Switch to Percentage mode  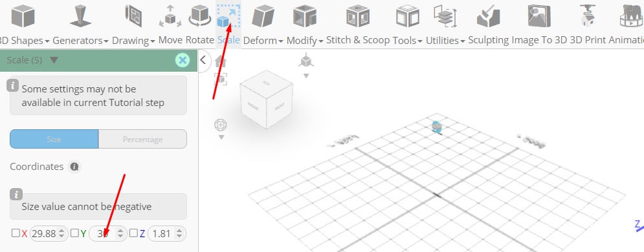[142, 139]
